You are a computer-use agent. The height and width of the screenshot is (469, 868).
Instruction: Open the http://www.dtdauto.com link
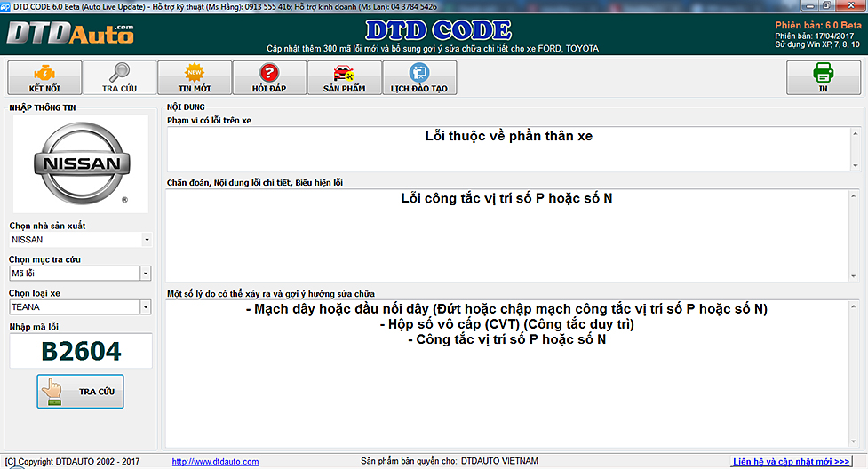pos(215,462)
